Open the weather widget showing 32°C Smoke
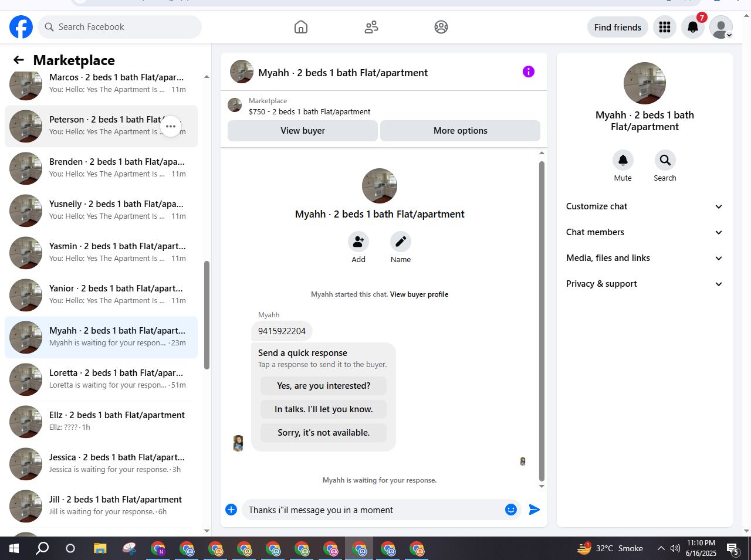Screen dimensions: 751x560 tap(610, 548)
